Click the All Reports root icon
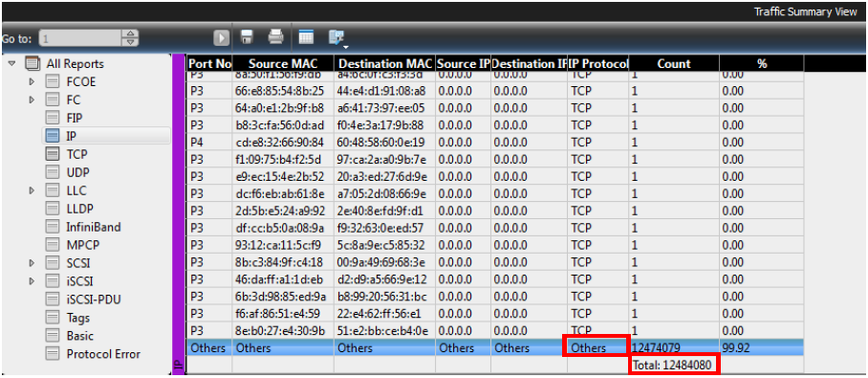 33,64
